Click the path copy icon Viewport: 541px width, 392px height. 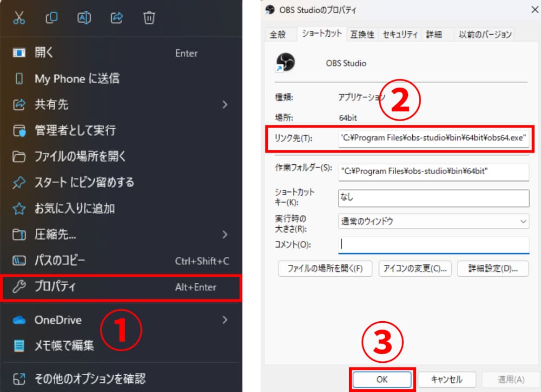pos(19,261)
